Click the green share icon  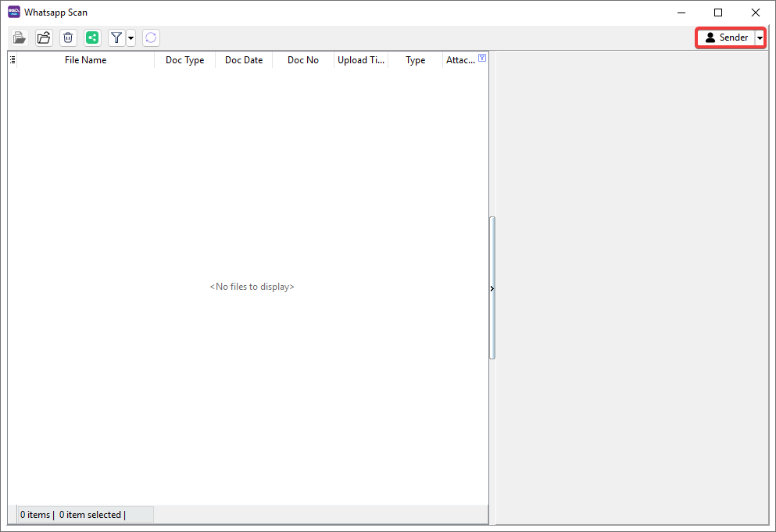[92, 37]
